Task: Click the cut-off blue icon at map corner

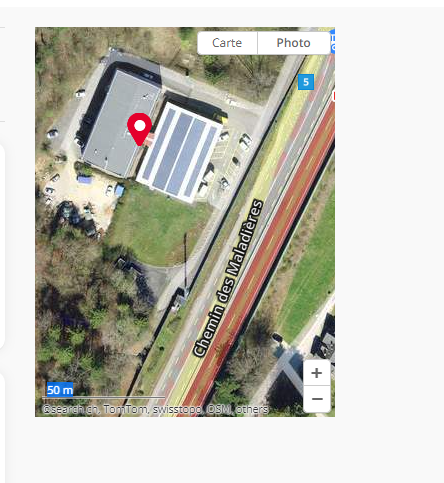Action: [333, 41]
